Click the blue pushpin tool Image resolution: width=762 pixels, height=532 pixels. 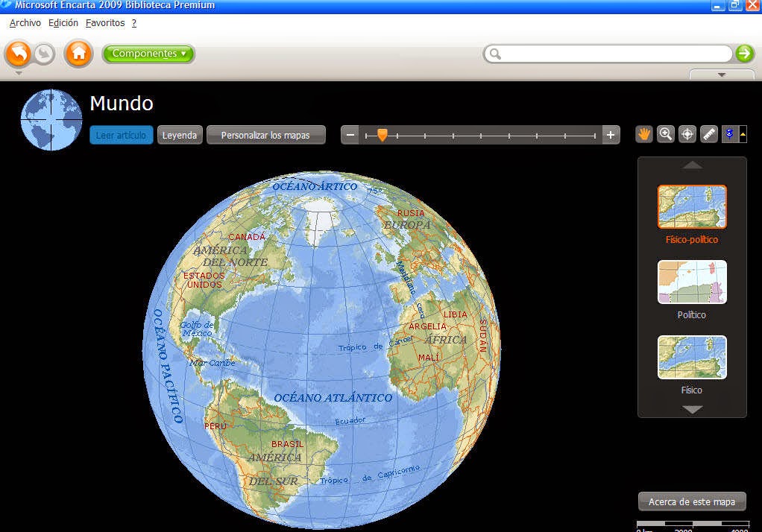click(729, 134)
